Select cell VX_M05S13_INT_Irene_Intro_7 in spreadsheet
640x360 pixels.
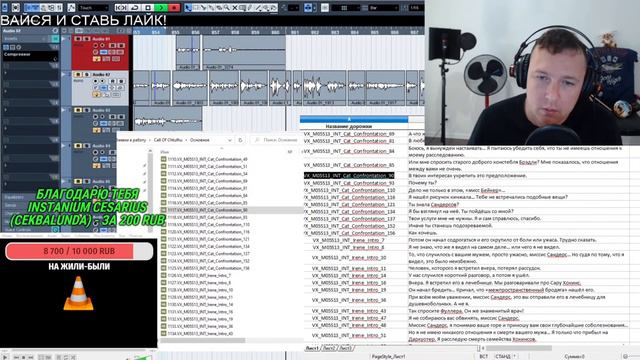348,240
